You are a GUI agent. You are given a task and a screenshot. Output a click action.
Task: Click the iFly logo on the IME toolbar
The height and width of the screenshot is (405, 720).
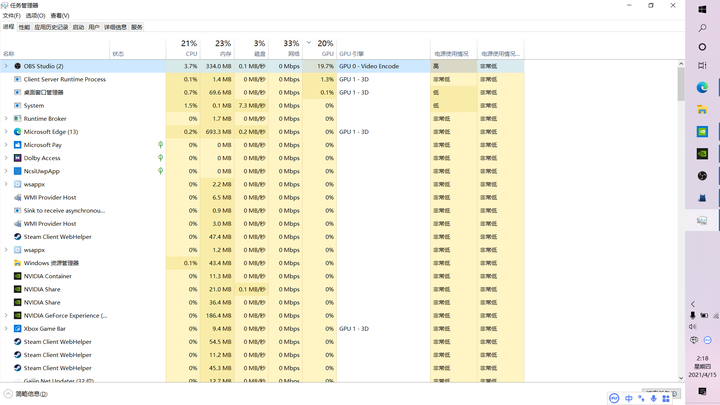614,398
